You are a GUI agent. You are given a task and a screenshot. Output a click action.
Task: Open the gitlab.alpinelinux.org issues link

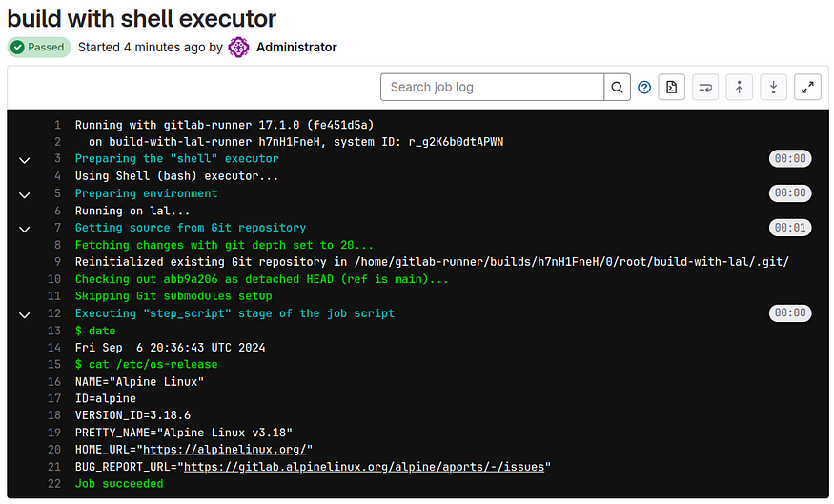pos(364,467)
